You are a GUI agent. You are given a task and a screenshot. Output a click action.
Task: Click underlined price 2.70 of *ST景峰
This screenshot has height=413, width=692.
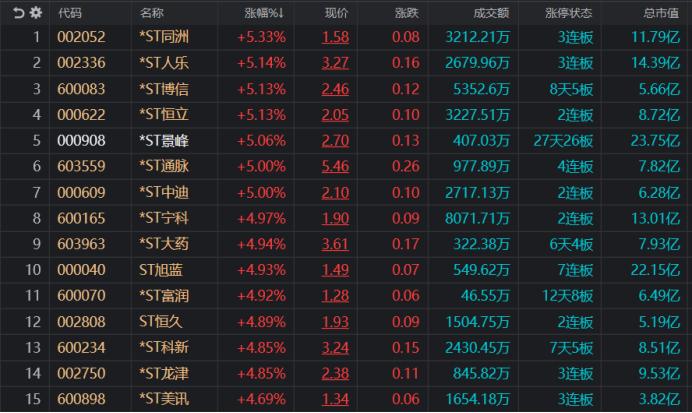click(336, 140)
